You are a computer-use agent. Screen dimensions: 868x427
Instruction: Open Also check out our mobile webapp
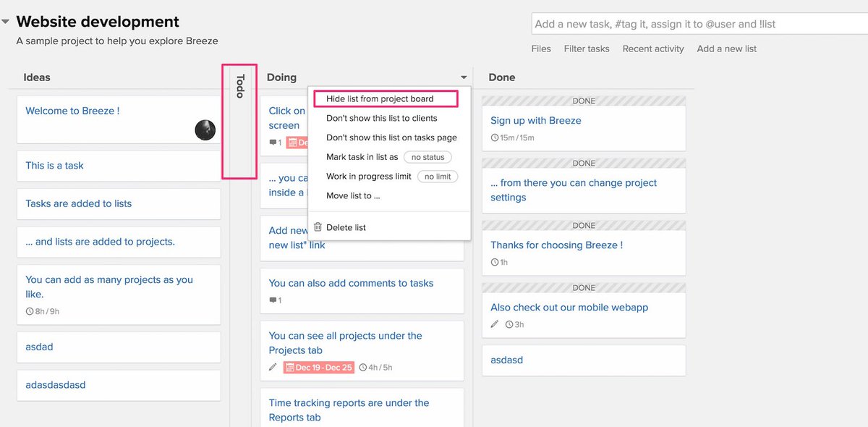click(569, 308)
